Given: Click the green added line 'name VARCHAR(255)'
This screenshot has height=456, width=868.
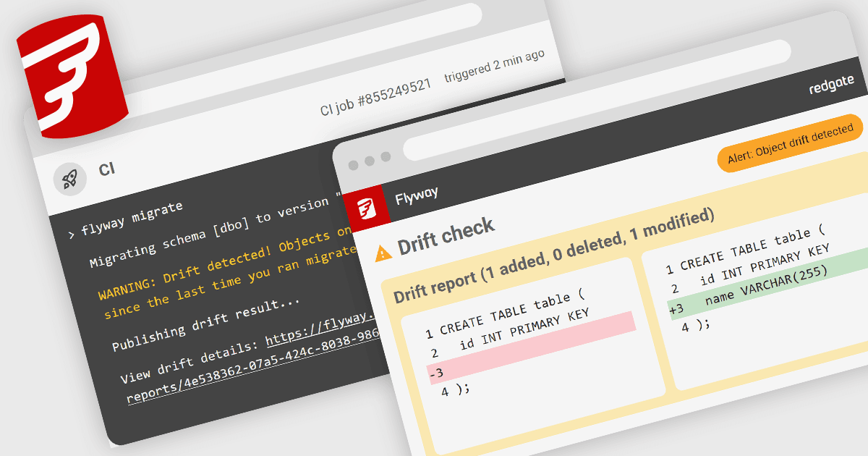Looking at the screenshot, I should 768,284.
